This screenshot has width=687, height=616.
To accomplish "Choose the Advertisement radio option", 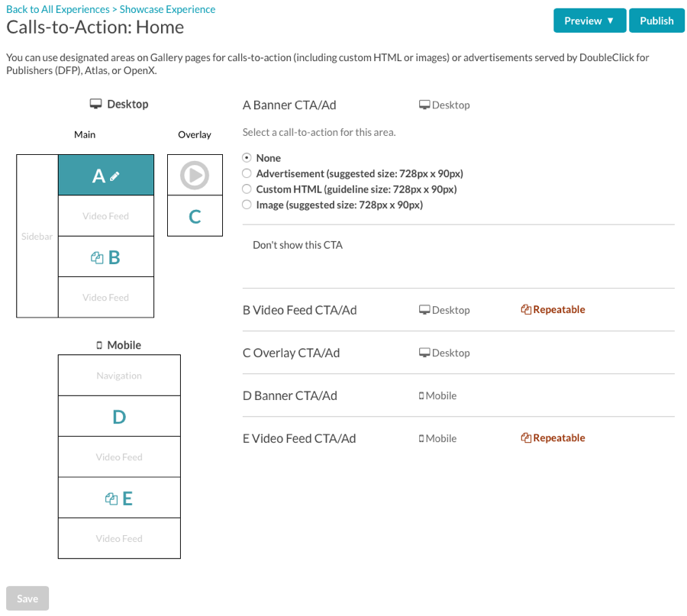I will (247, 173).
